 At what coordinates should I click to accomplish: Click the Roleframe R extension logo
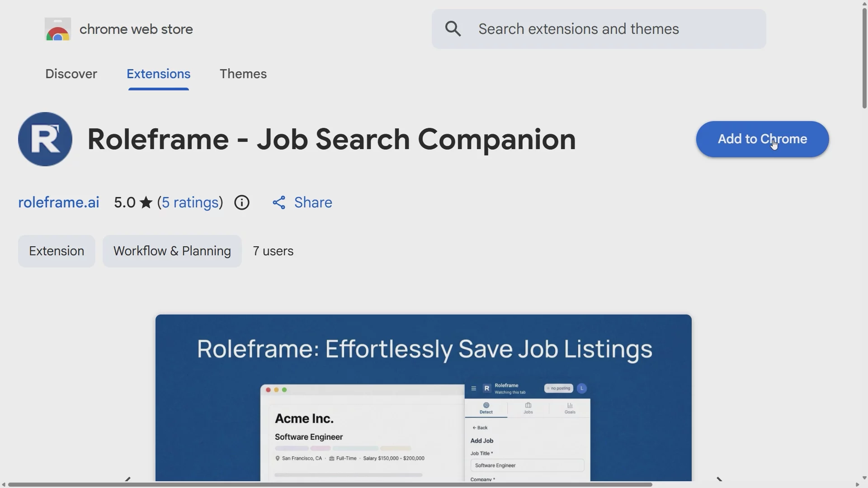click(45, 139)
